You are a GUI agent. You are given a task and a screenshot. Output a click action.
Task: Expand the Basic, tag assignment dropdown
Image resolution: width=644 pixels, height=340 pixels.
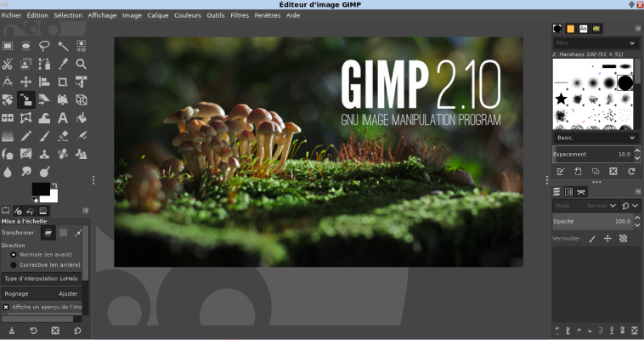tap(631, 138)
